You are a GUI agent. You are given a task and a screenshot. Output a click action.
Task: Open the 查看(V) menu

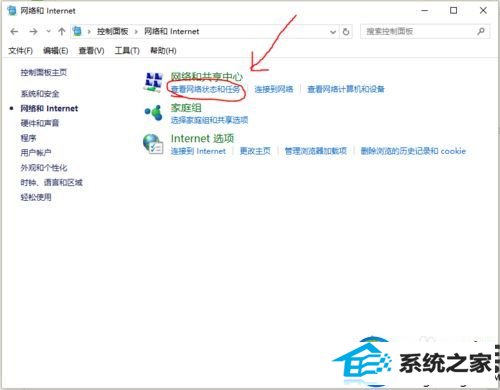pyautogui.click(x=91, y=51)
